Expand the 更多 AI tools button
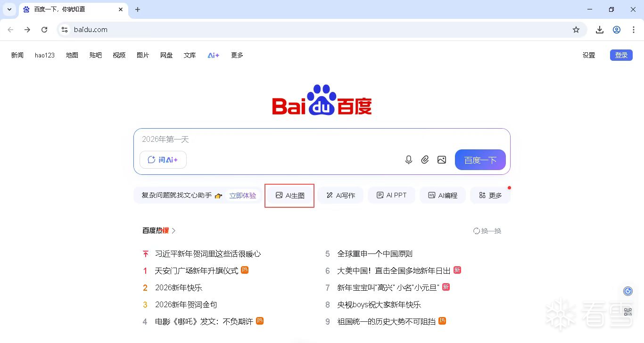 [x=490, y=196]
